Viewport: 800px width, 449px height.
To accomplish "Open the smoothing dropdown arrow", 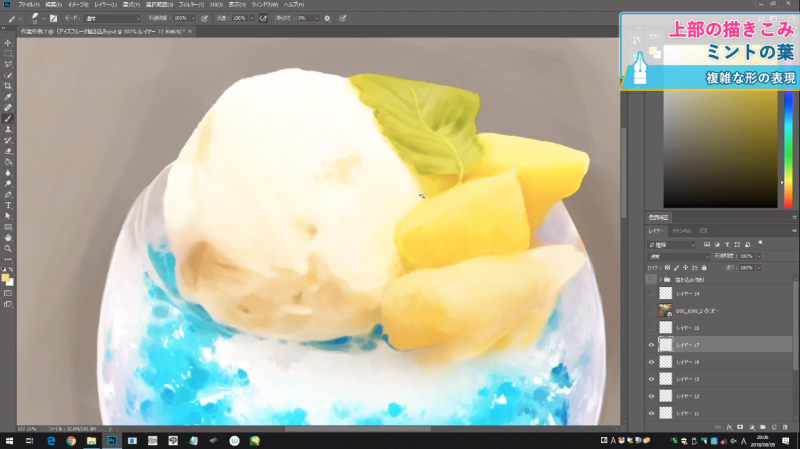I will click(x=317, y=18).
